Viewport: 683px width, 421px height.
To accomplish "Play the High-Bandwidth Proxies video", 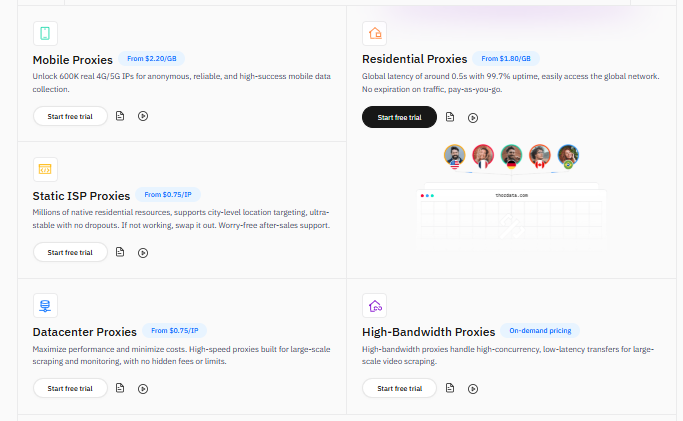I will (473, 388).
